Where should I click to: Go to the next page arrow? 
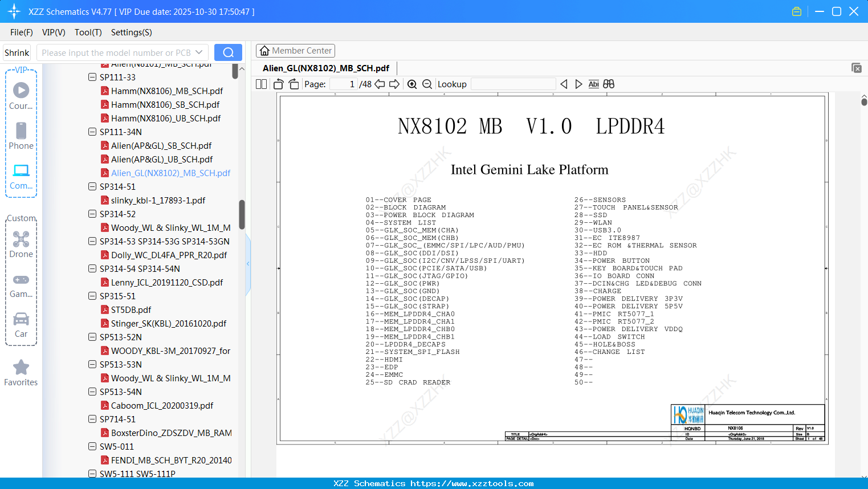tap(394, 84)
